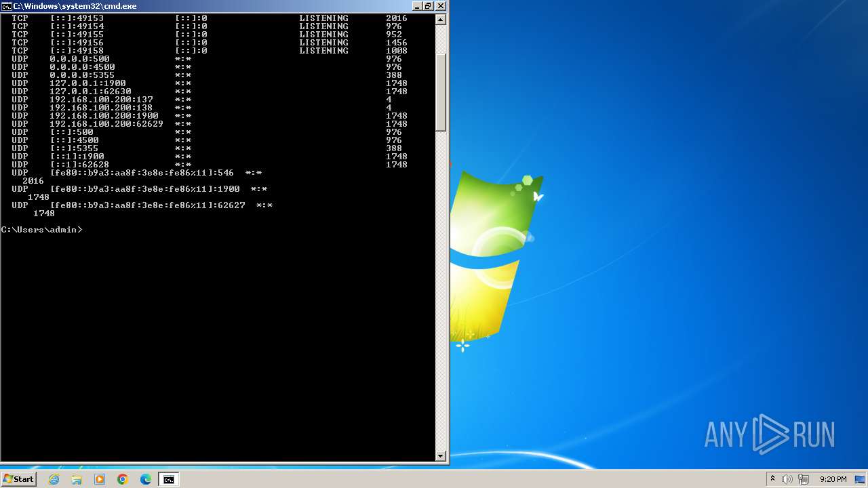Open Windows Media Player from taskbar
The image size is (868, 488).
(100, 479)
